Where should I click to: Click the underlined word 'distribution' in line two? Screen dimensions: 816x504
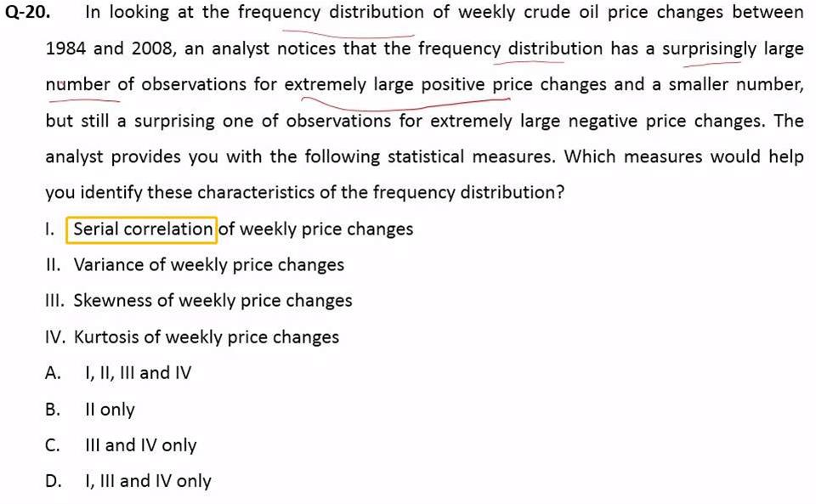point(555,49)
